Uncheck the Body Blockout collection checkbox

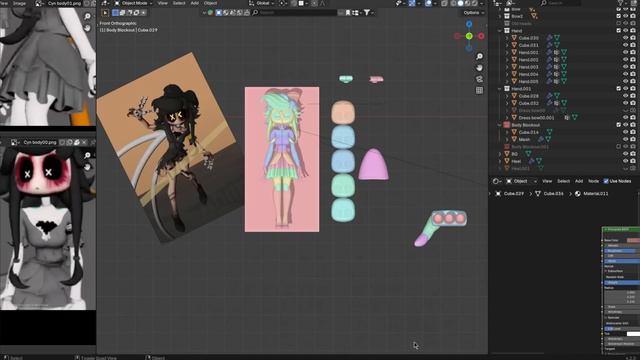click(618, 125)
